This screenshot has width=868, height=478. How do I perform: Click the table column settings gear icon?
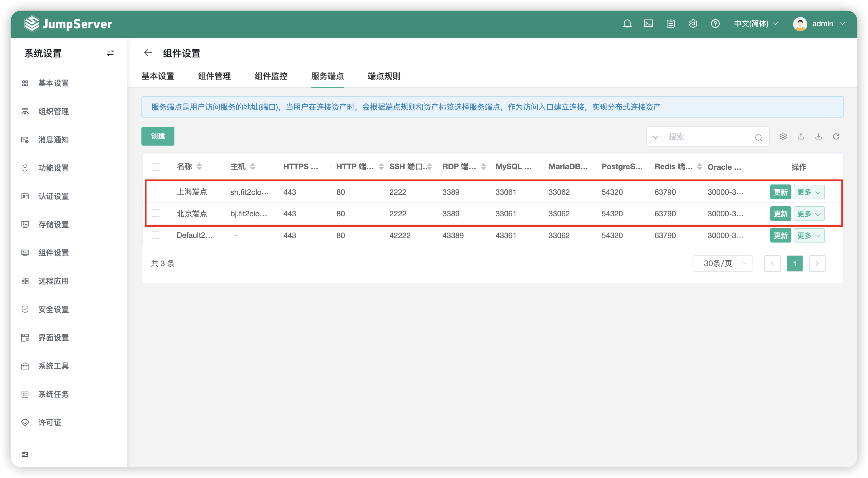coord(783,136)
